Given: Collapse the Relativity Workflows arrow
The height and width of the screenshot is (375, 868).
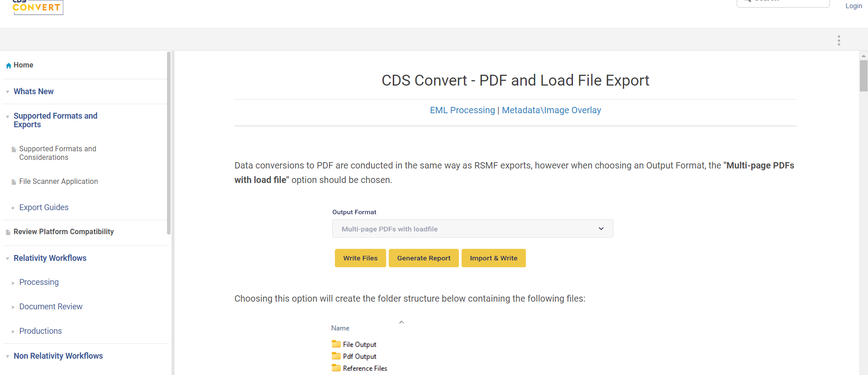Looking at the screenshot, I should coord(8,259).
